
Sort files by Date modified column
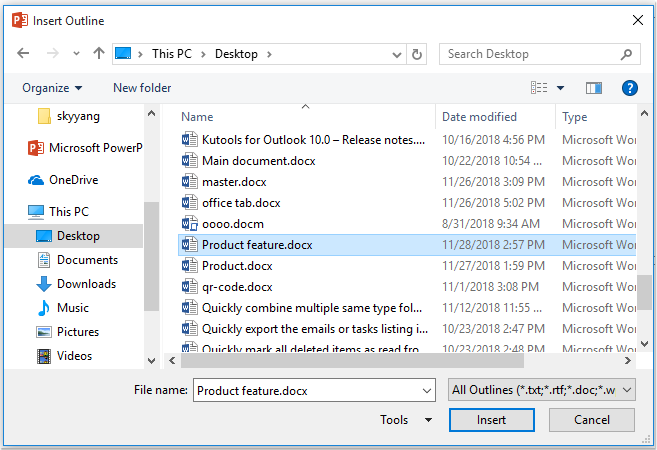pyautogui.click(x=479, y=117)
